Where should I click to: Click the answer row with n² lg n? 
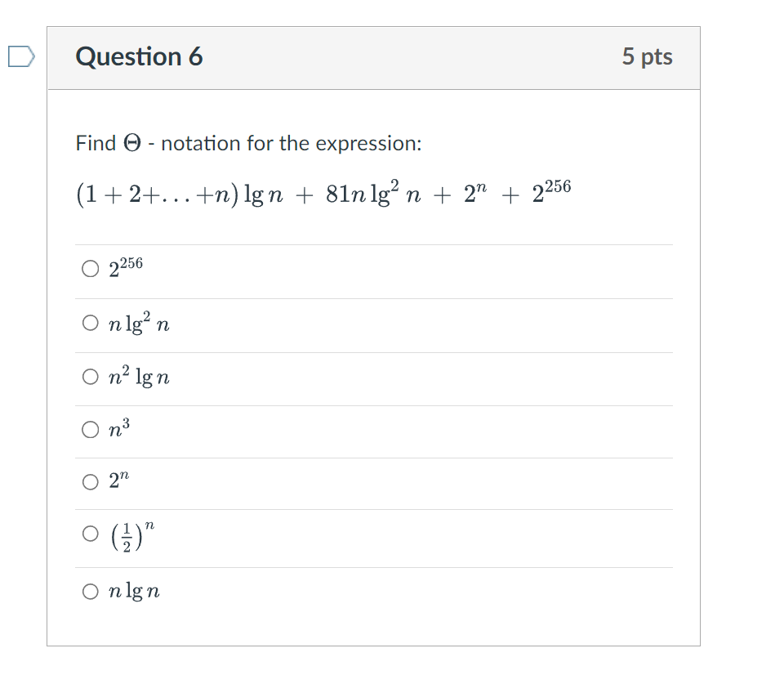tap(327, 377)
